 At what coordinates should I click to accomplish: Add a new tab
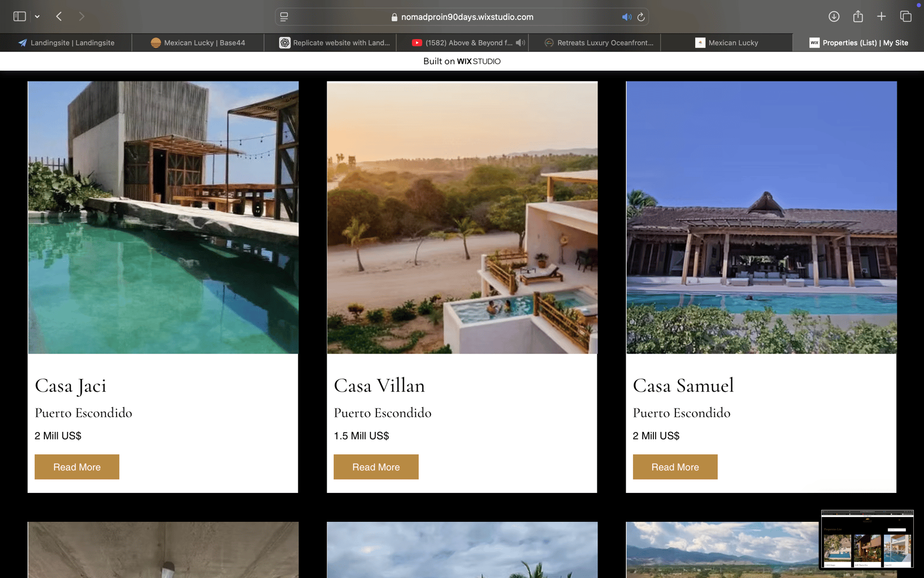881,17
